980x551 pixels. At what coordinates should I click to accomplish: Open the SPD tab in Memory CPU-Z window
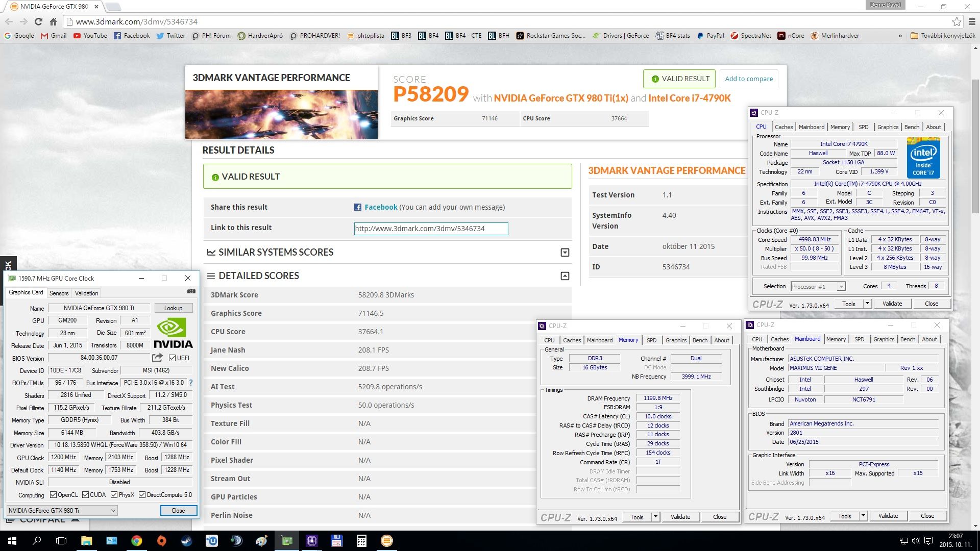tap(652, 340)
